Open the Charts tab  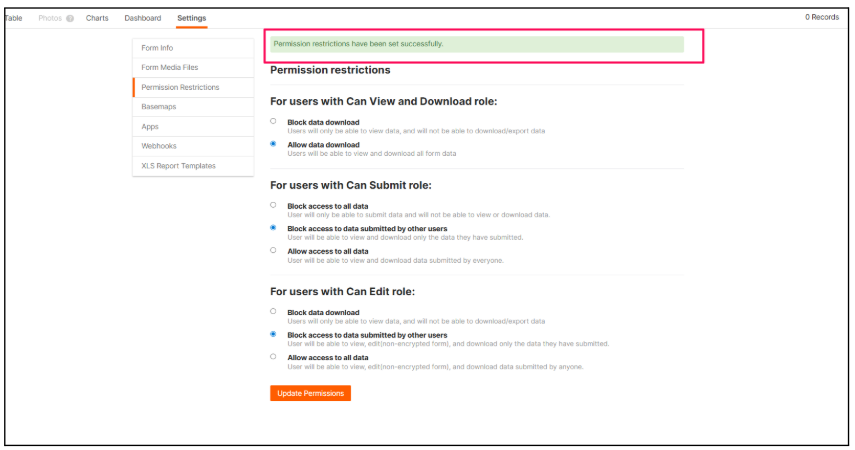97,18
